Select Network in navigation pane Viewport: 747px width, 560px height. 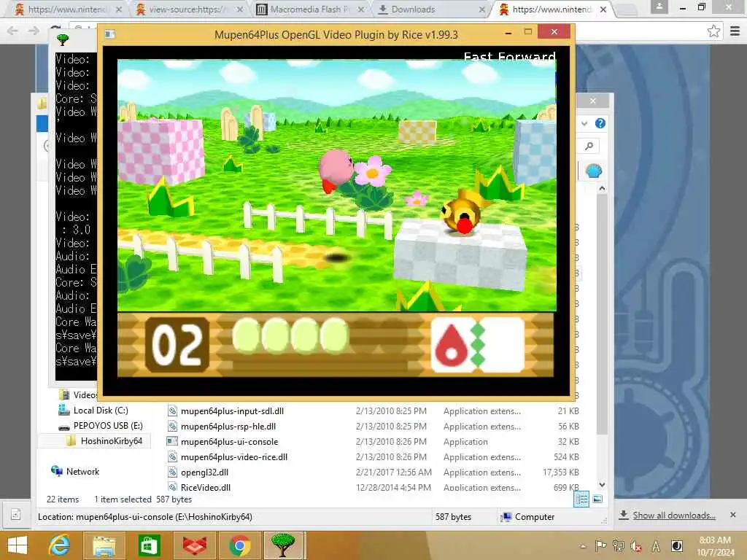82,472
